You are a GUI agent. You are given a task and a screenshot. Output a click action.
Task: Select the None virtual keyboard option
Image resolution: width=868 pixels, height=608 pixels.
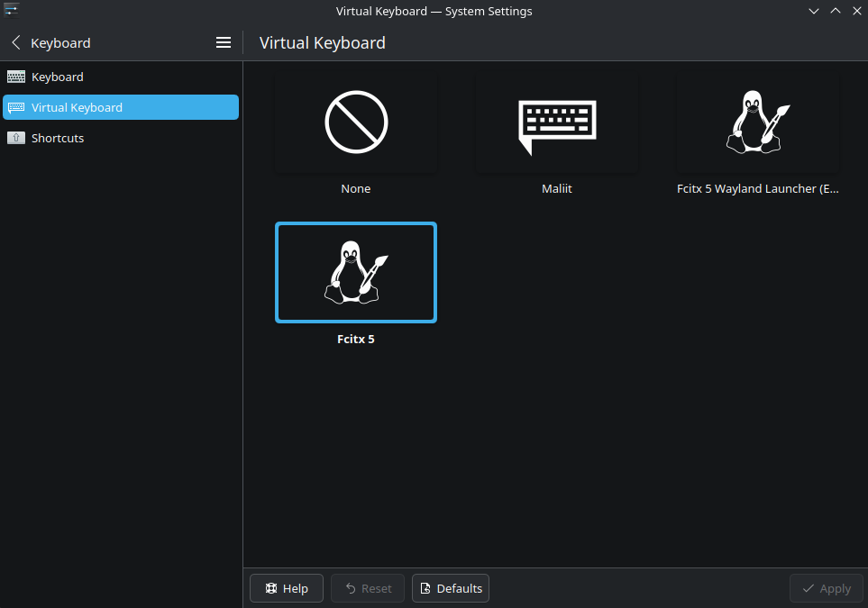pos(355,123)
